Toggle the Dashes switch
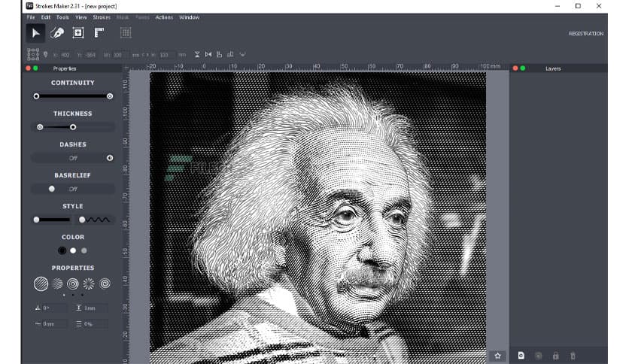629x364 pixels. coord(73,158)
